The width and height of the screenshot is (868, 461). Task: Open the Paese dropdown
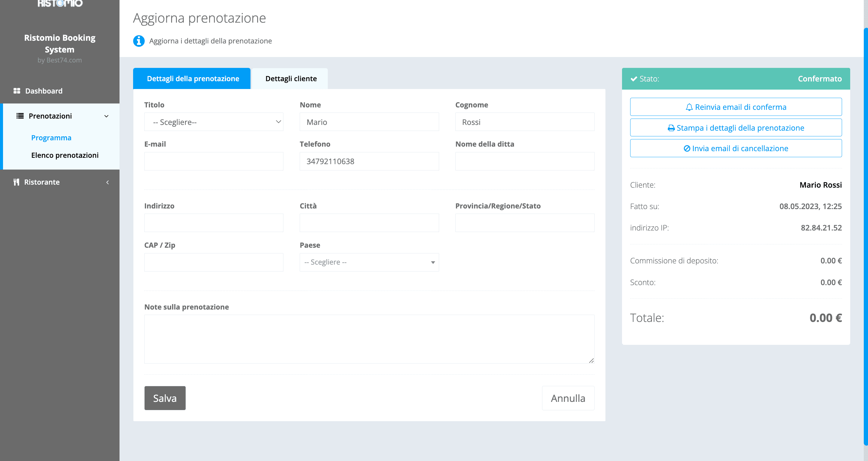[x=369, y=262]
